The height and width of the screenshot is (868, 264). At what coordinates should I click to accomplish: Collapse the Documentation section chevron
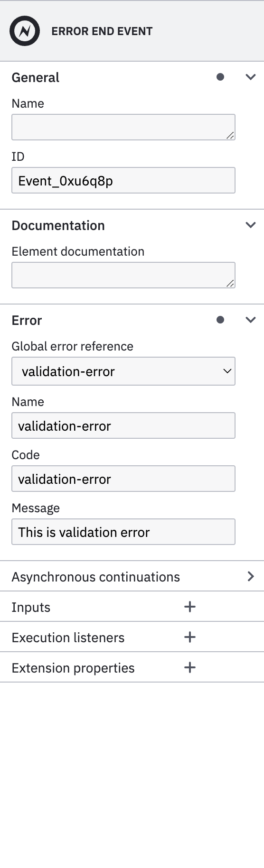[251, 225]
